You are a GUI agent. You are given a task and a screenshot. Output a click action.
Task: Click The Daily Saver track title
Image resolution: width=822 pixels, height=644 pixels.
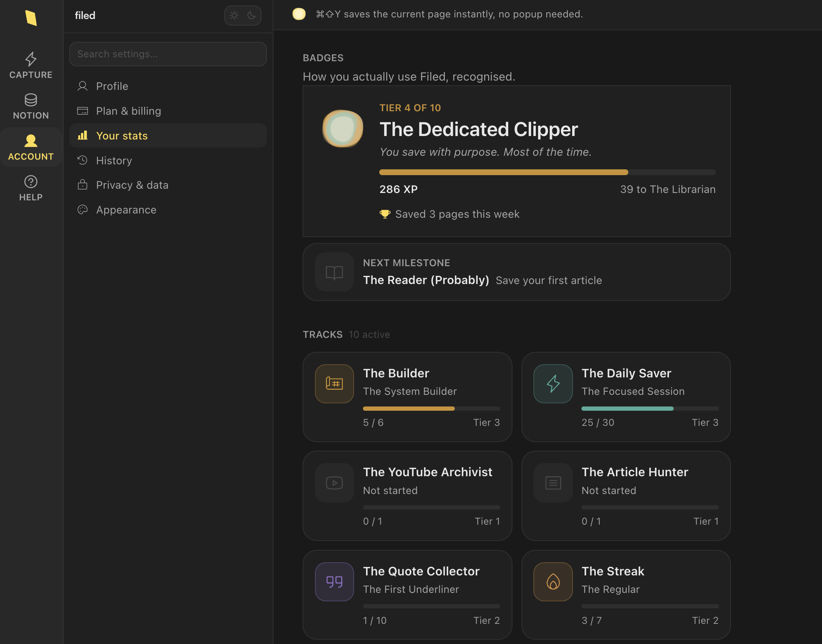[x=626, y=373]
